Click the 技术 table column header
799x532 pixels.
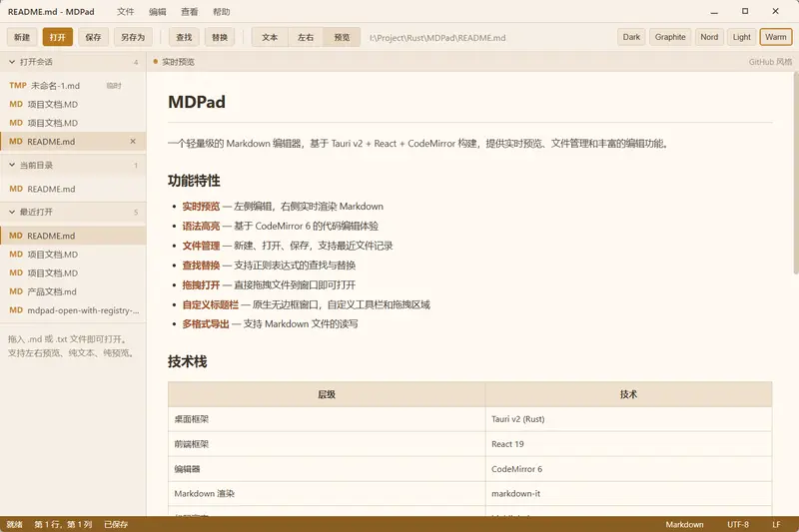pyautogui.click(x=629, y=394)
